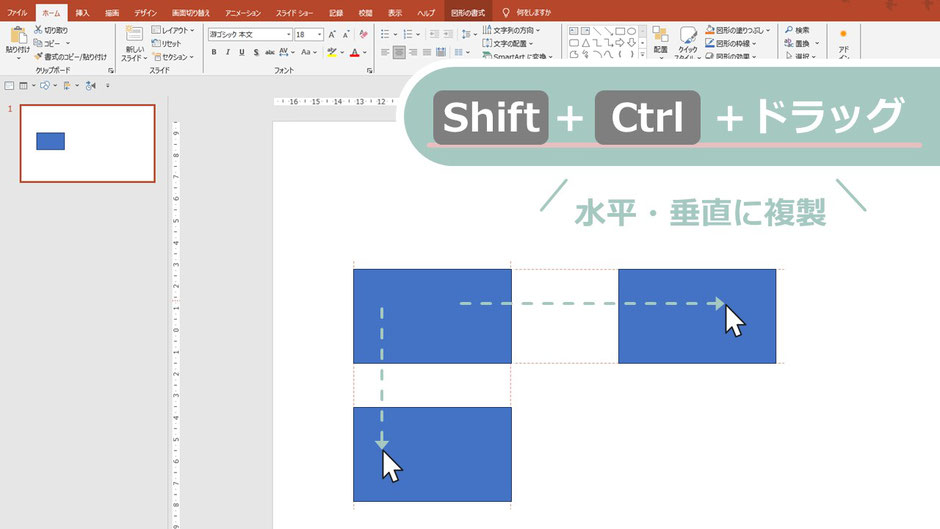
Task: Switch to the アニメーション (Animations) tab
Action: tap(243, 13)
